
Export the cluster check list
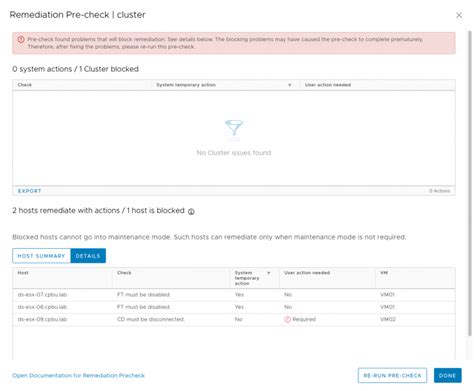point(29,191)
